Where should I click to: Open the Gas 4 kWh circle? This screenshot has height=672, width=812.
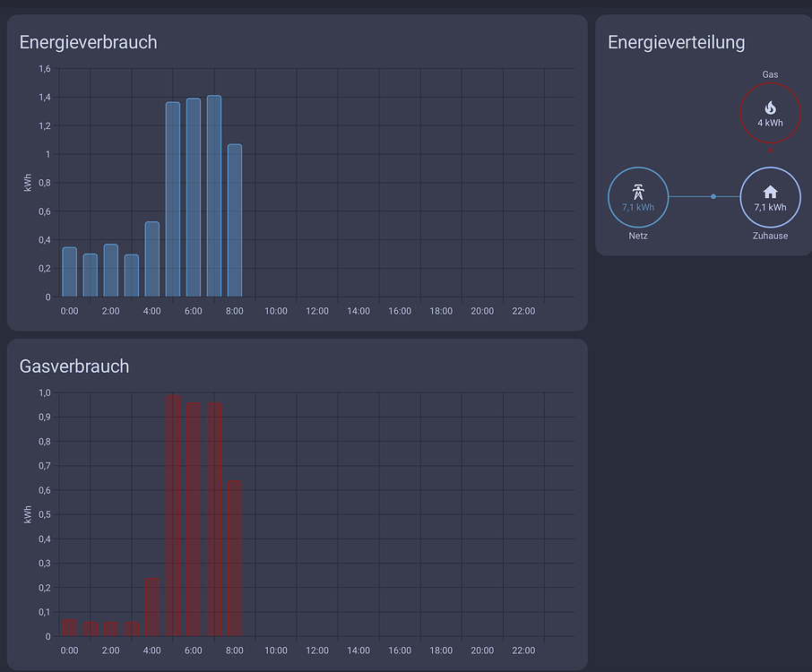point(770,112)
